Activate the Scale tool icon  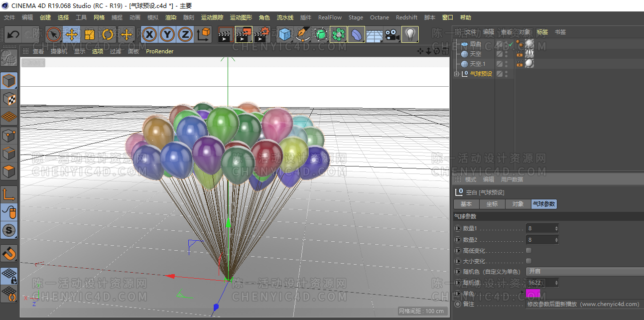tap(90, 34)
